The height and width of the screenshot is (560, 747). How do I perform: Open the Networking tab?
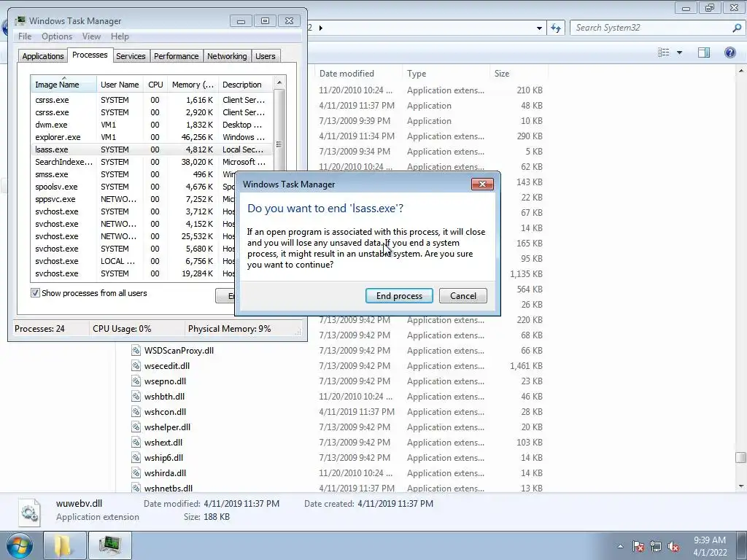[x=227, y=56]
